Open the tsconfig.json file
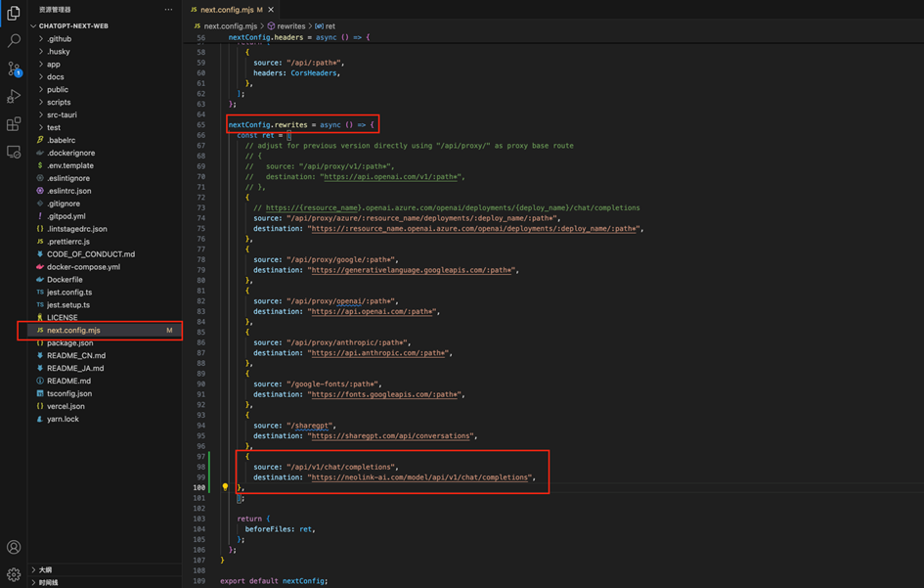This screenshot has width=924, height=588. coord(69,394)
